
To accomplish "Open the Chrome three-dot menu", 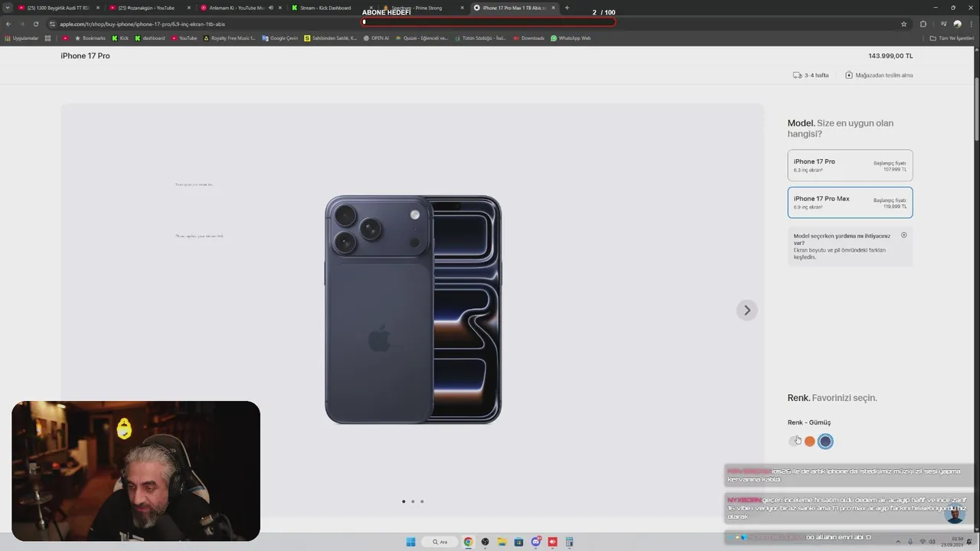I will pyautogui.click(x=971, y=24).
